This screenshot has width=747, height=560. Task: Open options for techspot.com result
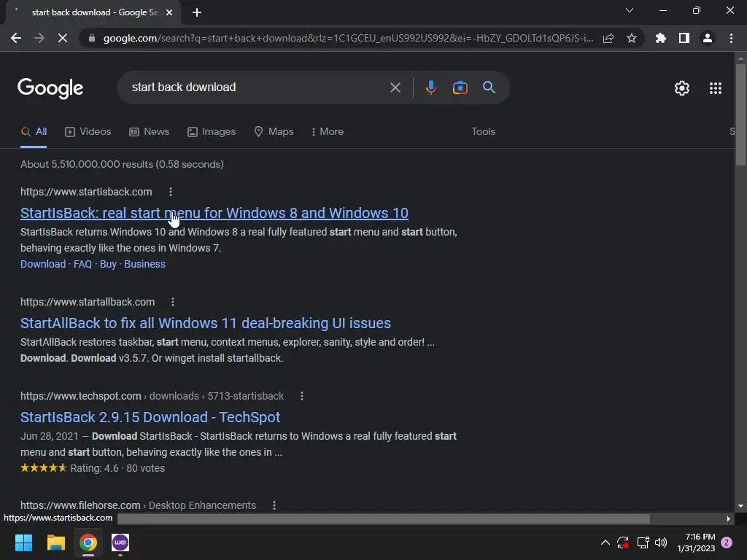tap(302, 396)
